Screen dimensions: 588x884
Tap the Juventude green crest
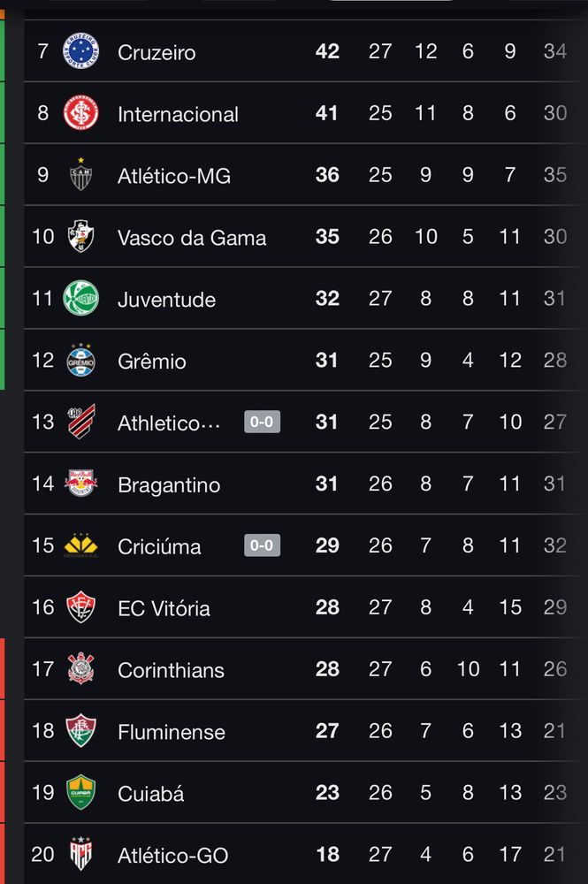80,298
